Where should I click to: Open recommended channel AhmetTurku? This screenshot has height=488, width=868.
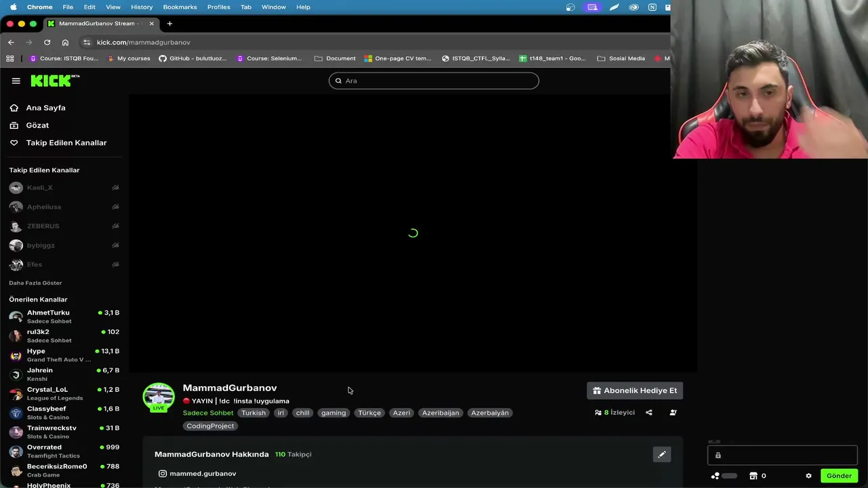pyautogui.click(x=64, y=317)
